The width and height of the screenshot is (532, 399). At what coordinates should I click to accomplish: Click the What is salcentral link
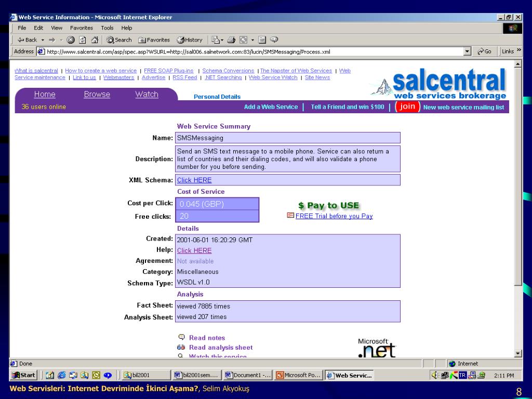coord(36,71)
